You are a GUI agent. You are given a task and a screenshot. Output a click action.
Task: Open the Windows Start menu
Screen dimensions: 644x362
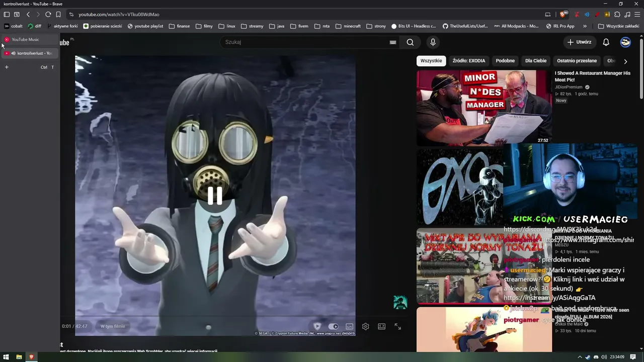6,357
